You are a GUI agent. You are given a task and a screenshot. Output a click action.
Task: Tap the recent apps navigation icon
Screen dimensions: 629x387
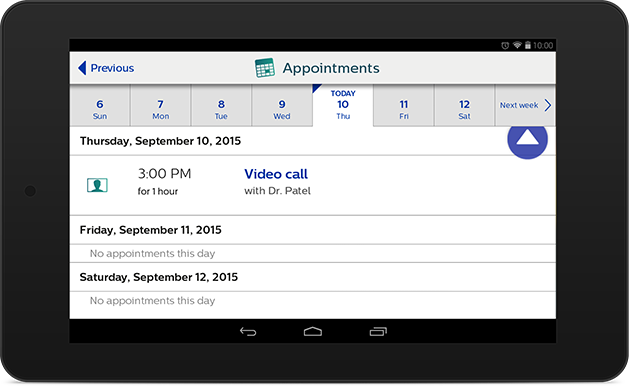(x=378, y=331)
